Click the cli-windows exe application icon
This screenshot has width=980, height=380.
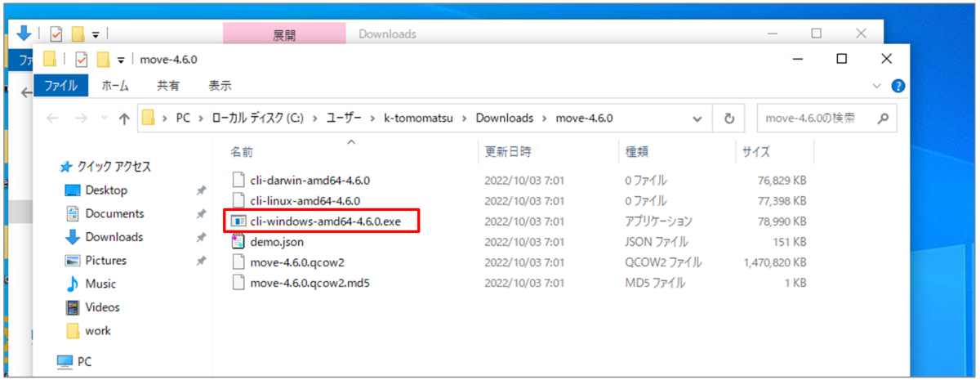(x=238, y=221)
